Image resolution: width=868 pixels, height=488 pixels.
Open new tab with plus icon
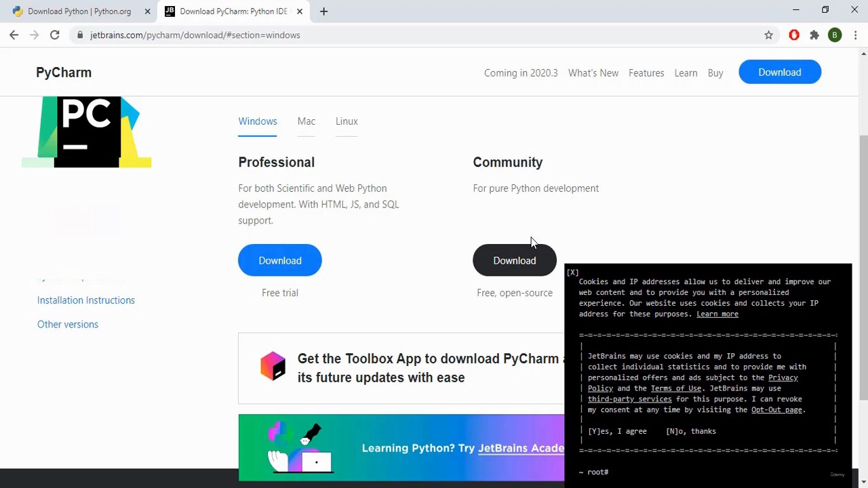click(x=323, y=12)
